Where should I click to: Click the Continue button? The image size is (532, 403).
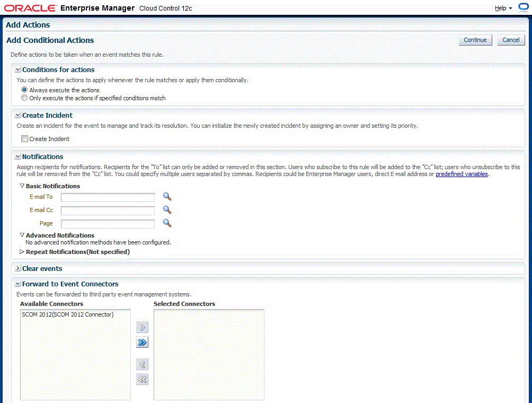tap(475, 40)
